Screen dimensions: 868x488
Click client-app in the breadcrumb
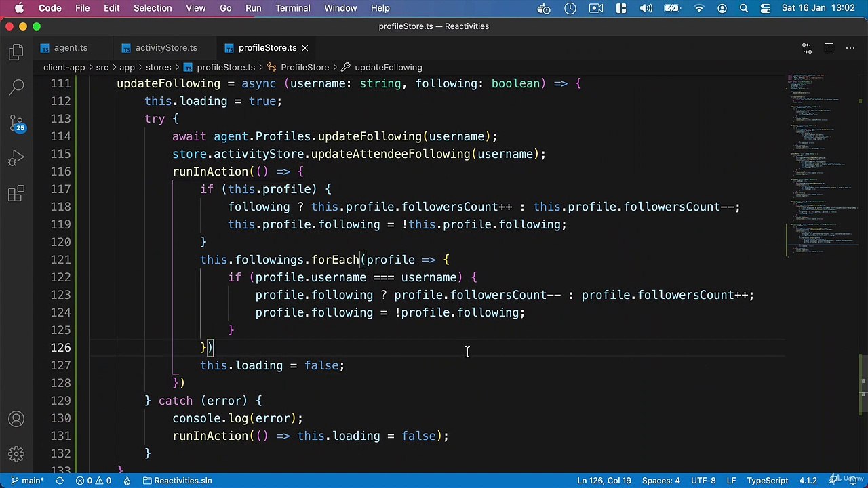[x=64, y=67]
